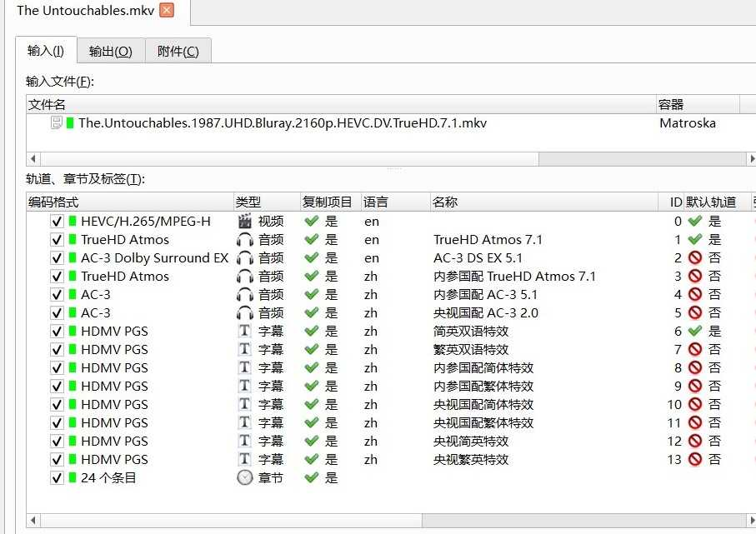
Task: Click headphones icon for 内参国配 TrueHD Atmos row
Action: point(245,277)
